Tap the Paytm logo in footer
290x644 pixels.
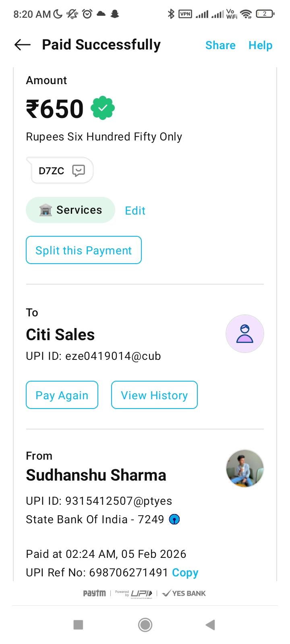tap(94, 593)
